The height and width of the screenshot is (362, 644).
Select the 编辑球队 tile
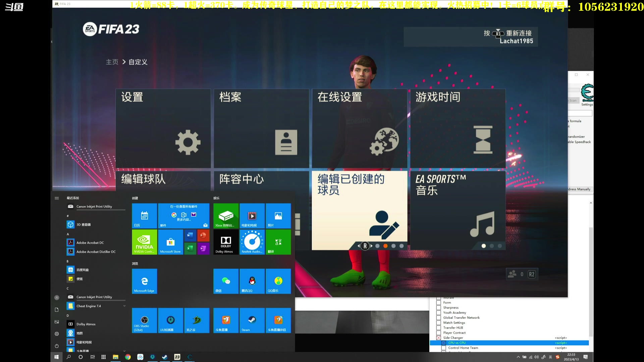click(163, 181)
